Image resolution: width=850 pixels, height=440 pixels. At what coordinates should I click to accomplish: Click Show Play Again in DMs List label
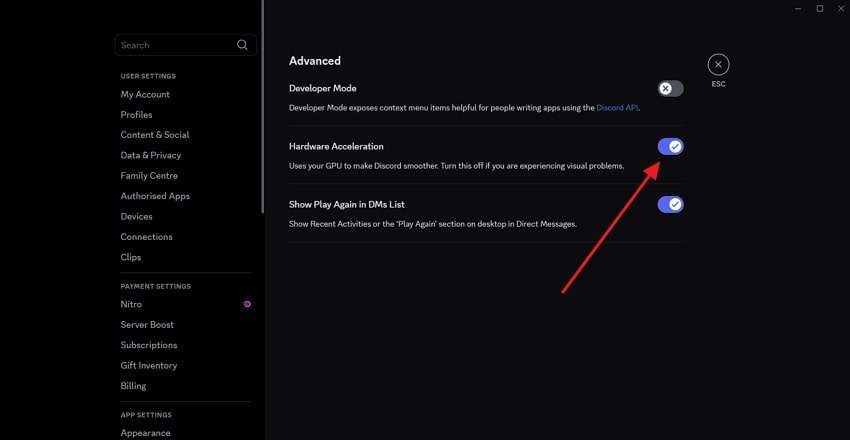(x=347, y=204)
